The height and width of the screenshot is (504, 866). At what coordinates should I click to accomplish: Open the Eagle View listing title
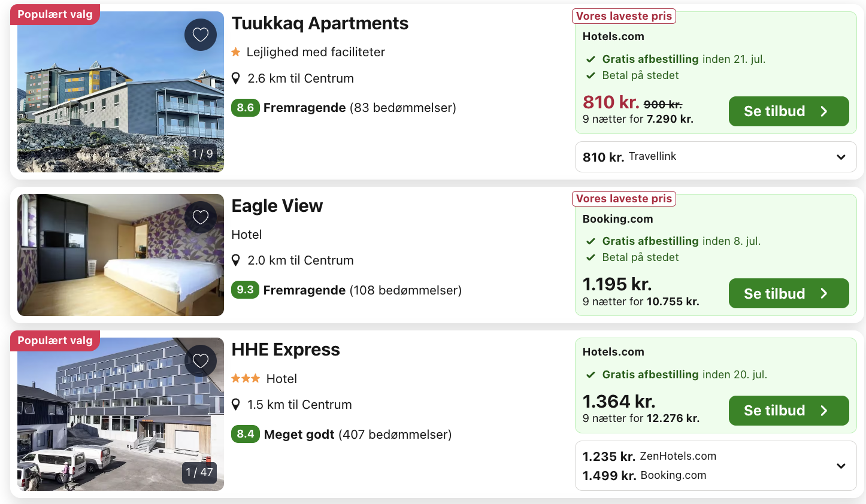(x=277, y=206)
